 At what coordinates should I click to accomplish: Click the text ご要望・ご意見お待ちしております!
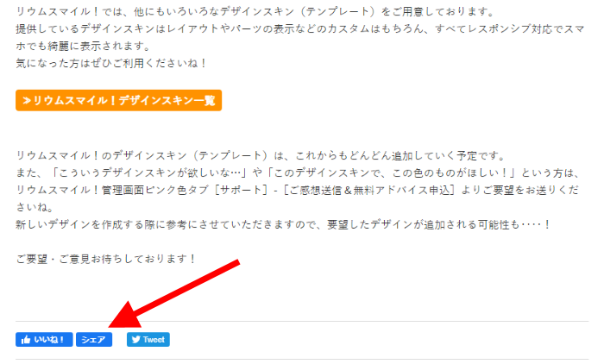pyautogui.click(x=106, y=259)
